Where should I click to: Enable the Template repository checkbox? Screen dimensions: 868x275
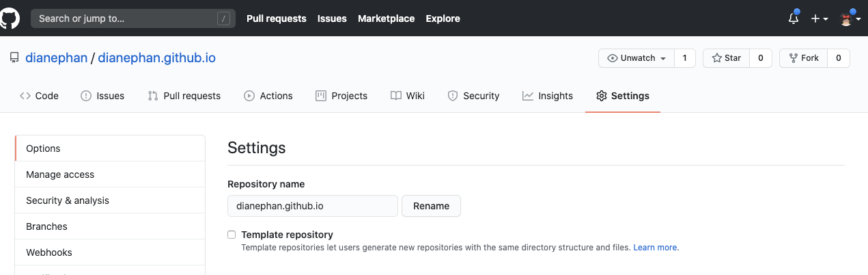pos(232,235)
